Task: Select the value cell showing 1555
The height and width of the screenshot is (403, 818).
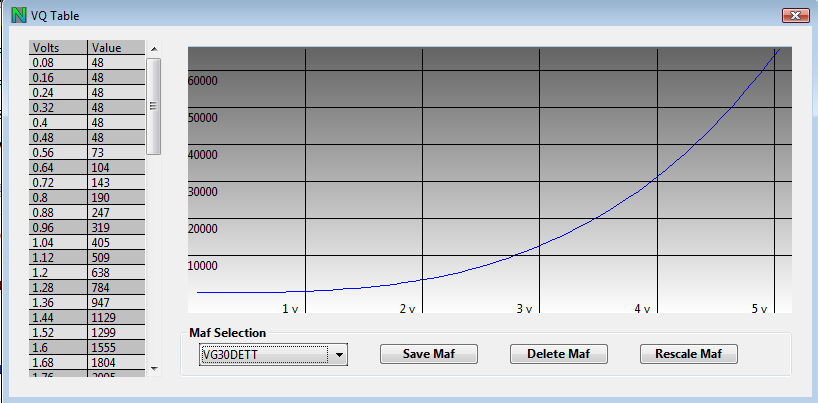Action: click(116, 347)
